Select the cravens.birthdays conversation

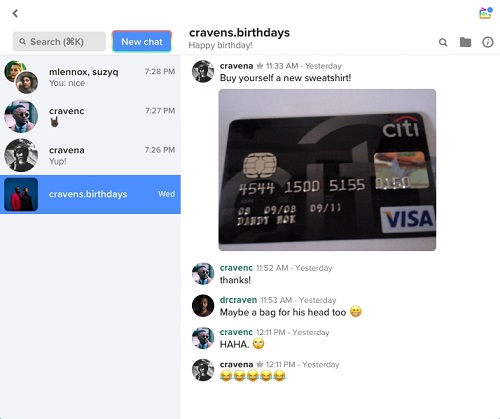tap(90, 194)
